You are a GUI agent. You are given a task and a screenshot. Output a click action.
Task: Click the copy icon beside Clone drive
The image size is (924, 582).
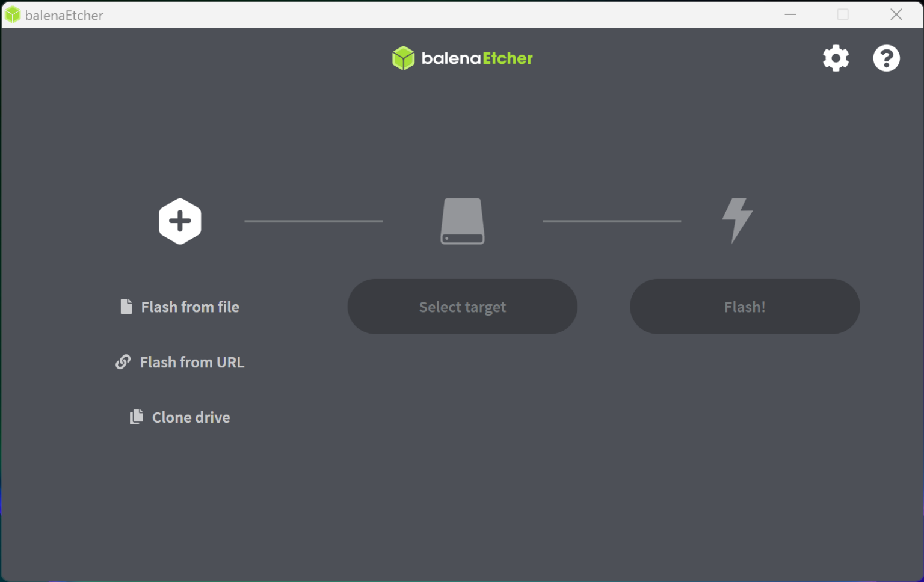coord(136,417)
